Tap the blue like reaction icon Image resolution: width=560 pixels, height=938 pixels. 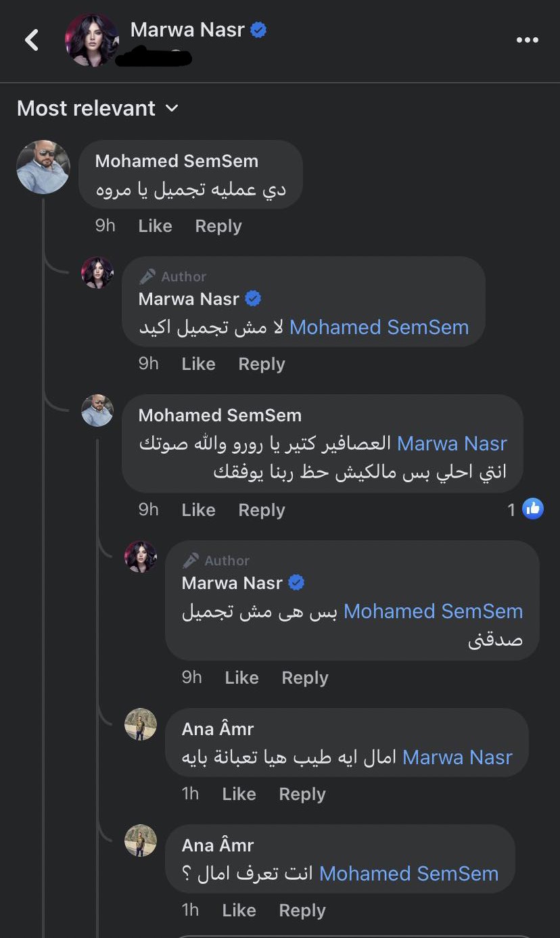[x=533, y=509]
